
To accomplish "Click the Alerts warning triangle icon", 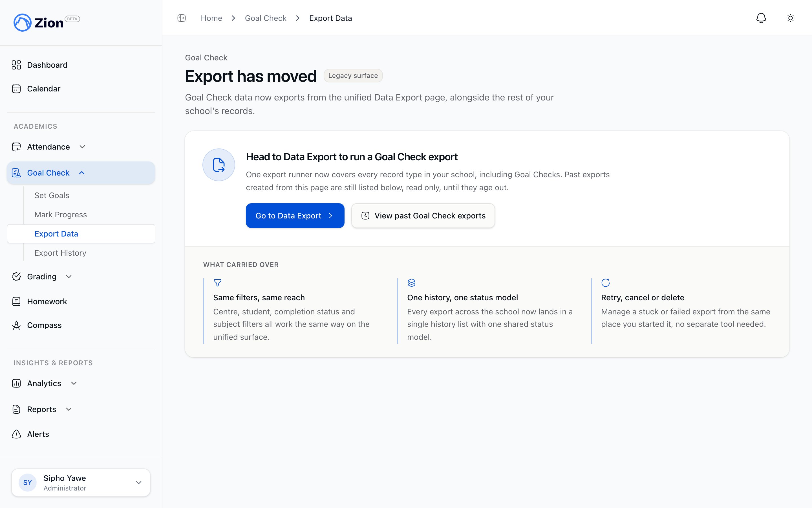I will pos(16,434).
